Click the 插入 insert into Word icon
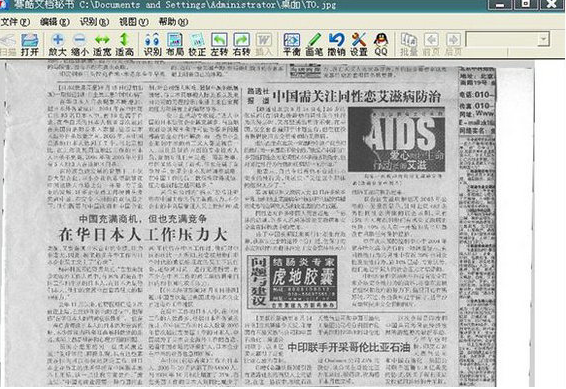Screen dimensions: 566x389 pyautogui.click(x=264, y=45)
